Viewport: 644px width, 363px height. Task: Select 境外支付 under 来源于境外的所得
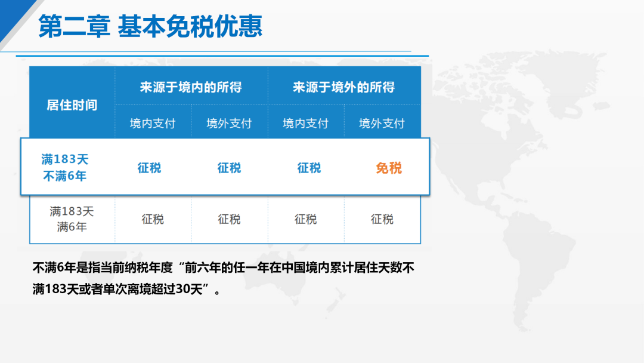(x=382, y=124)
